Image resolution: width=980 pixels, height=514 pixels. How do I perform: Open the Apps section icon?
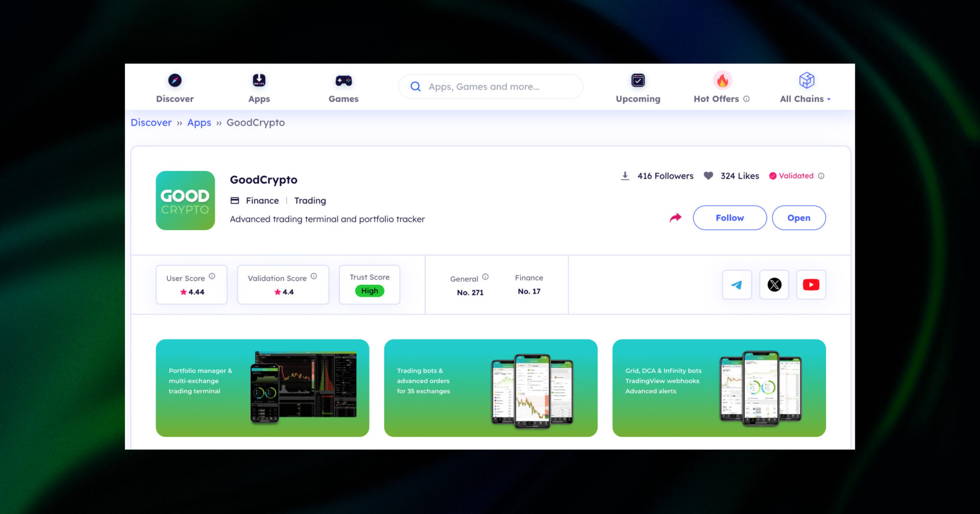coord(259,80)
